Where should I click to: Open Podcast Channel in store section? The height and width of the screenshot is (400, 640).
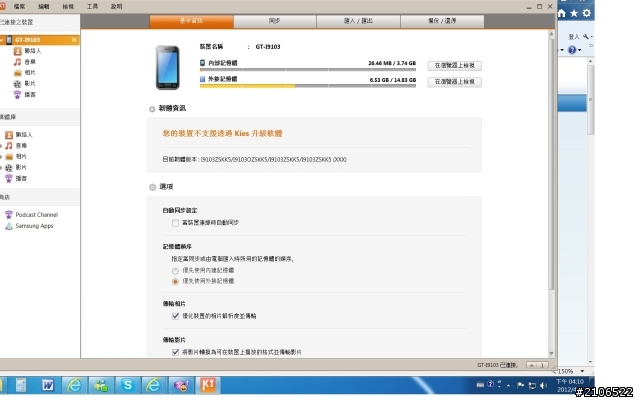pos(36,215)
